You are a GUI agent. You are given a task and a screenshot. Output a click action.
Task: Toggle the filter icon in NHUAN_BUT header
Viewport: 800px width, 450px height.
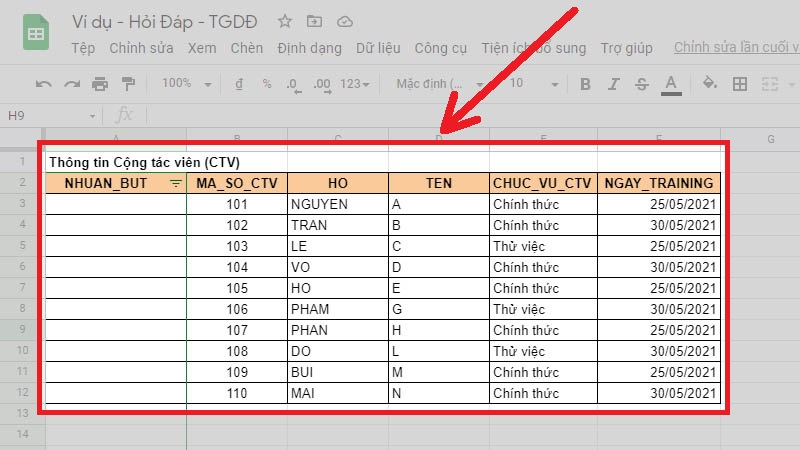tap(176, 183)
